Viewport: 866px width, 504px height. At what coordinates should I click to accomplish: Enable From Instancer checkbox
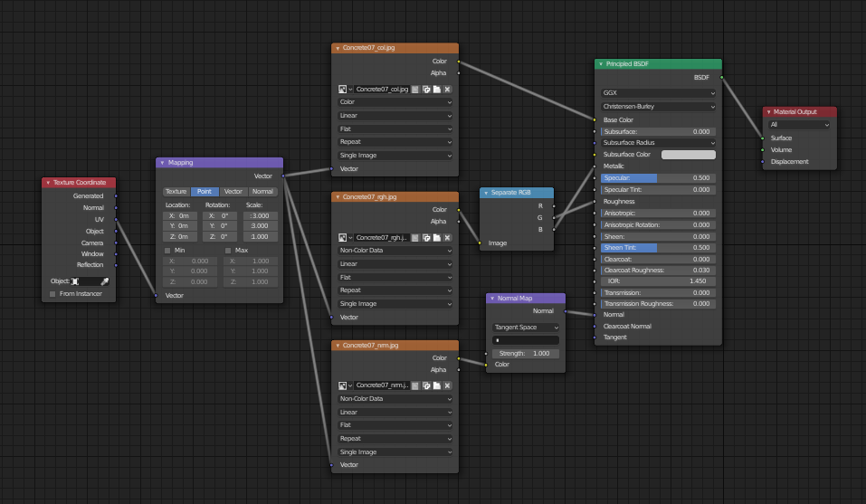coord(52,294)
